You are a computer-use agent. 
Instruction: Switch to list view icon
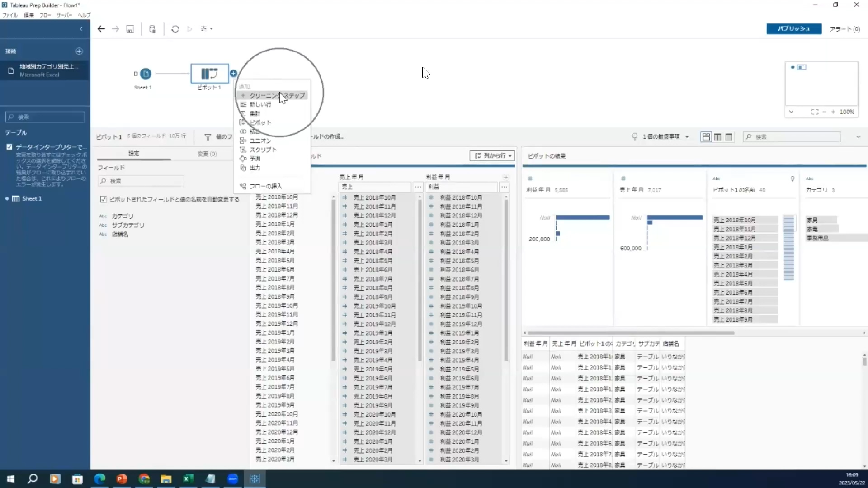point(729,137)
